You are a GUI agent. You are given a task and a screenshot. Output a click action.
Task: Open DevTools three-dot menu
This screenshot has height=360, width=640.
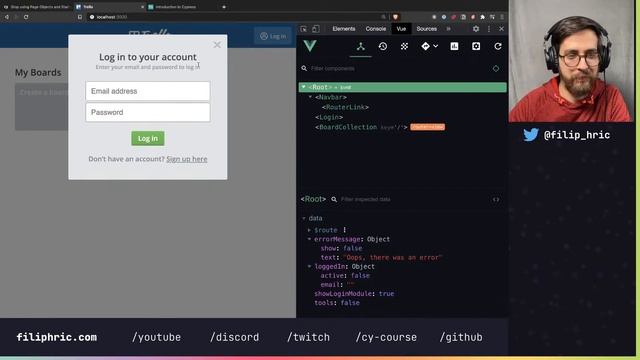[x=489, y=29]
